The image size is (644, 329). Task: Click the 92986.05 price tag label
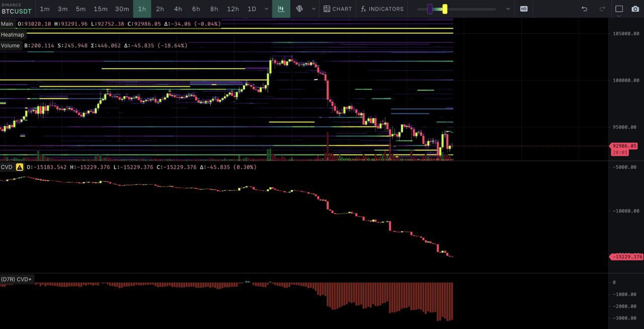click(625, 146)
